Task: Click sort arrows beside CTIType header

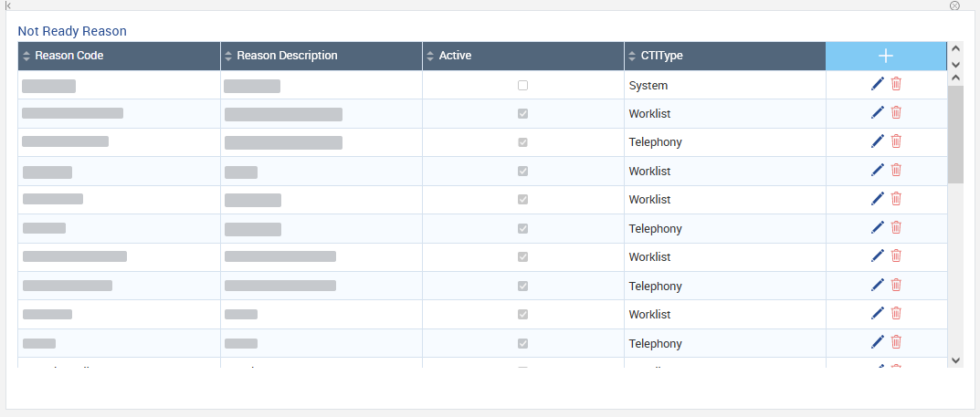Action: pos(633,56)
